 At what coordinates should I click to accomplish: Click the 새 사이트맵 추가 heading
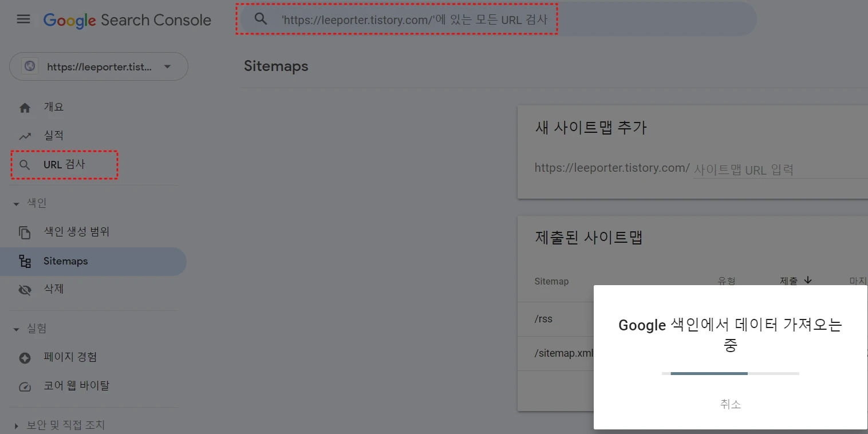pyautogui.click(x=591, y=127)
